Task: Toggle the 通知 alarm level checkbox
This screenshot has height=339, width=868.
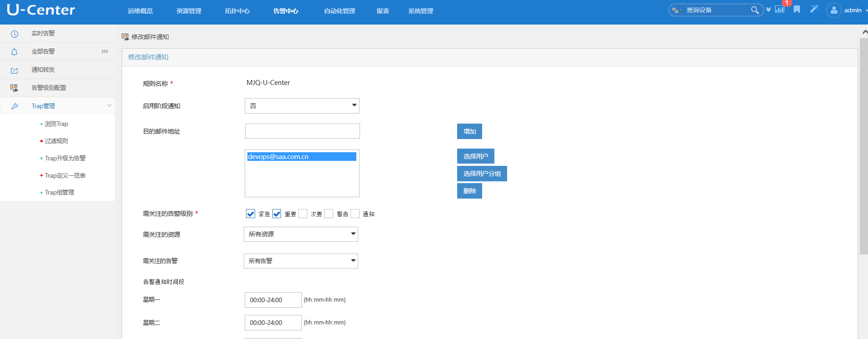Action: (x=355, y=214)
